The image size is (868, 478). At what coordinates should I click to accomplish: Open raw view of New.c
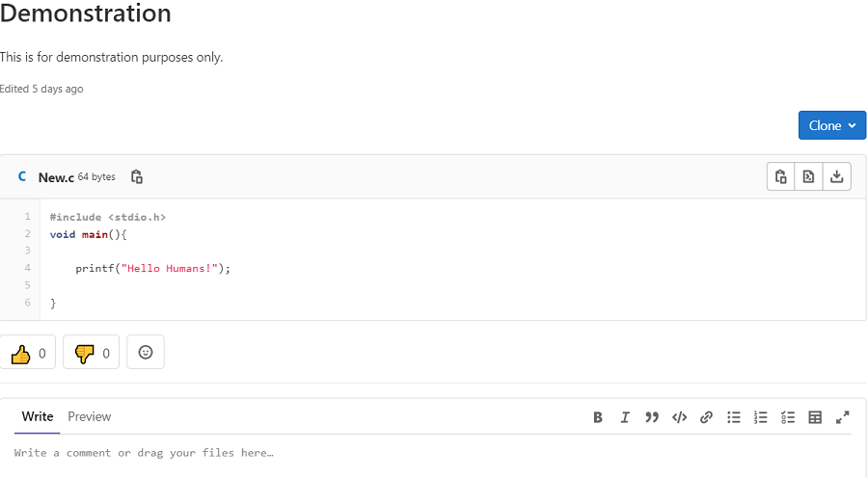(x=808, y=176)
